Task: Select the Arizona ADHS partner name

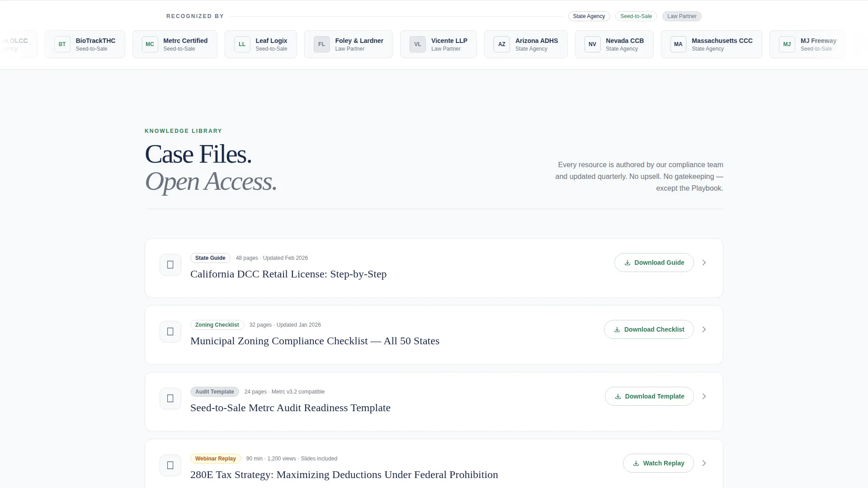Action: (537, 41)
